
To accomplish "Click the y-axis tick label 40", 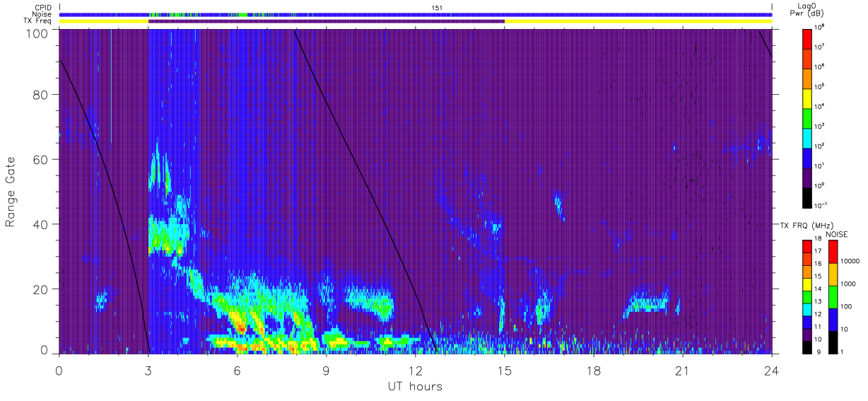I will point(41,224).
